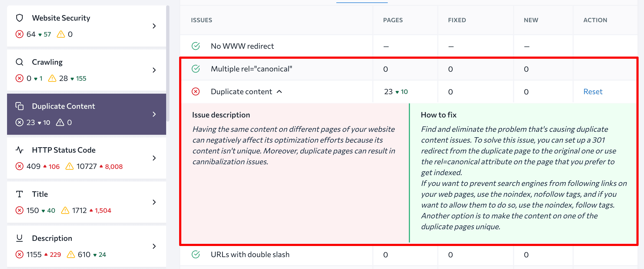This screenshot has width=644, height=269.
Task: Click the green checkmark beside No WWW redirect
Action: (196, 46)
